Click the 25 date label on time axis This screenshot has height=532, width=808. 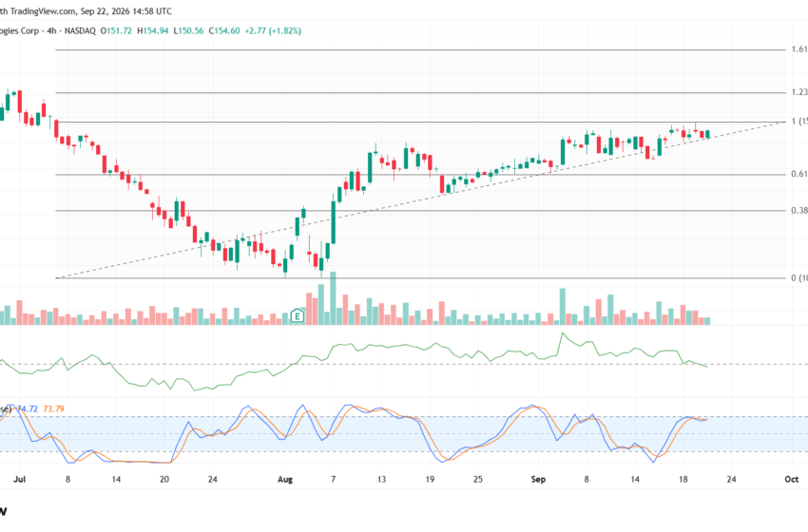(x=478, y=480)
